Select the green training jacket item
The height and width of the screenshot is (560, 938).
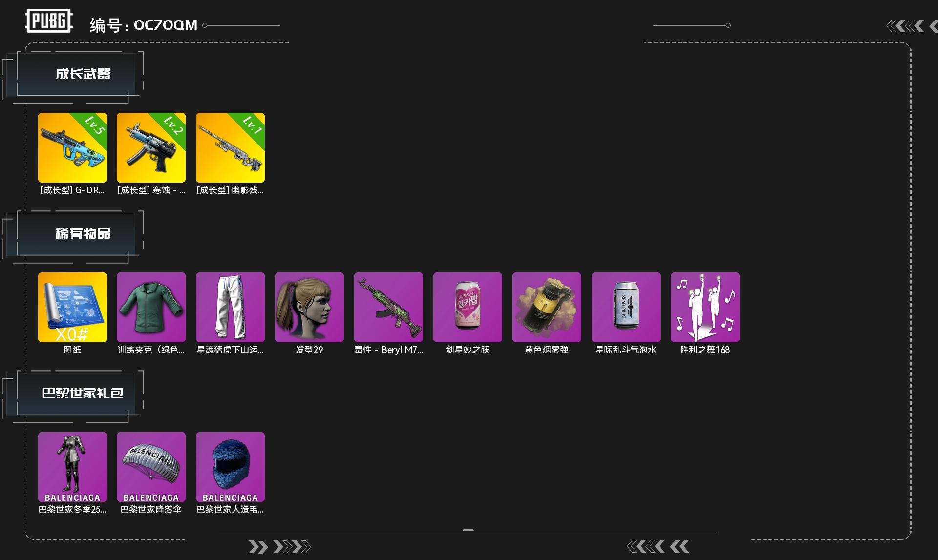pyautogui.click(x=151, y=307)
